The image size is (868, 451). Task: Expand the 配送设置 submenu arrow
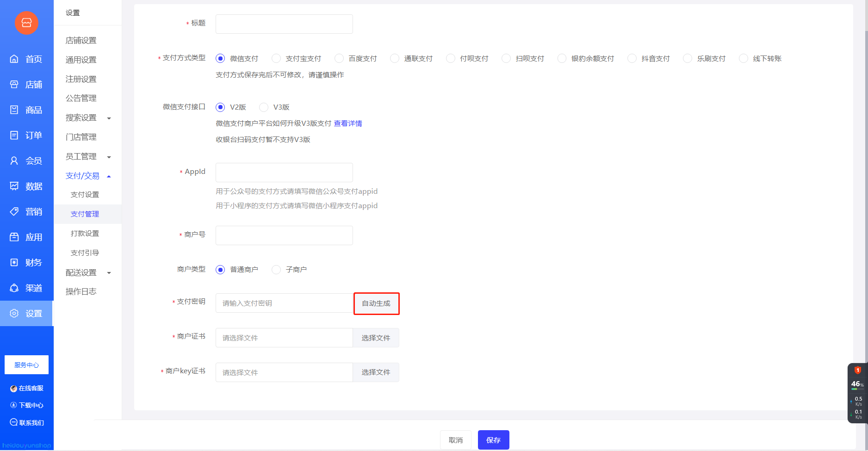tap(109, 273)
